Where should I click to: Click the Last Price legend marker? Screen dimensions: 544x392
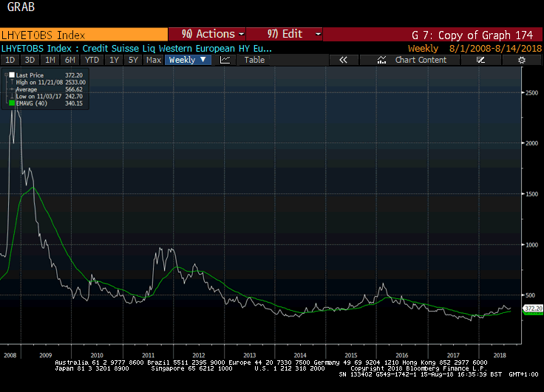point(12,75)
